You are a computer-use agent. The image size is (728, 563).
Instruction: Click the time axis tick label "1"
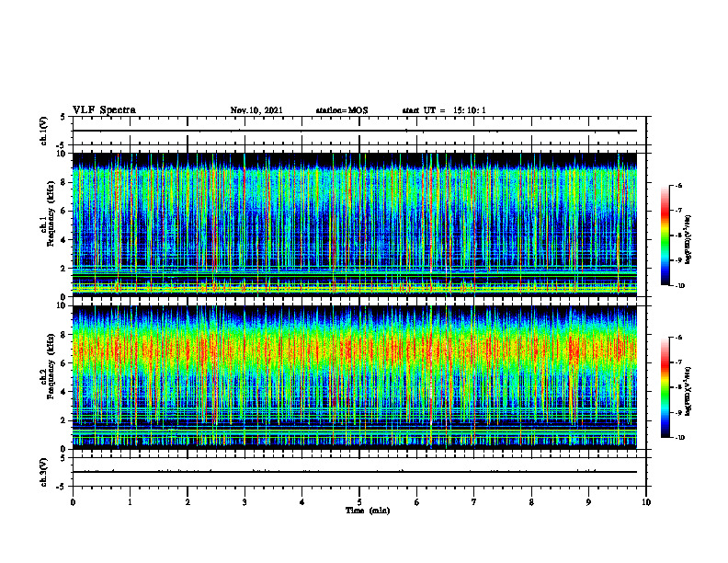pos(130,502)
